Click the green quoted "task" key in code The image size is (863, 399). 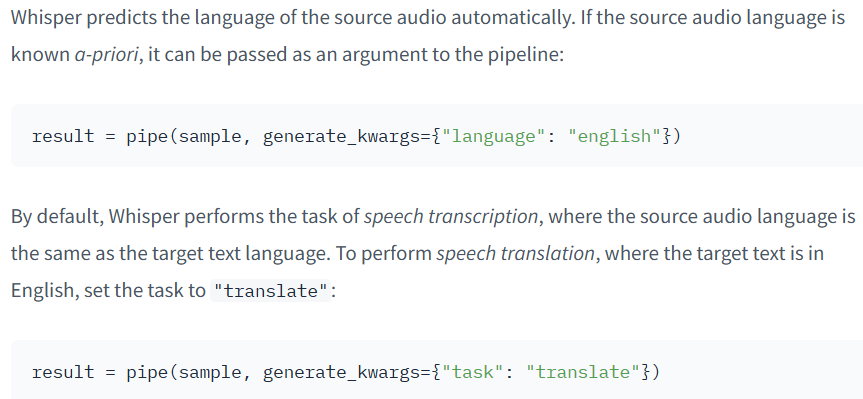pos(473,372)
